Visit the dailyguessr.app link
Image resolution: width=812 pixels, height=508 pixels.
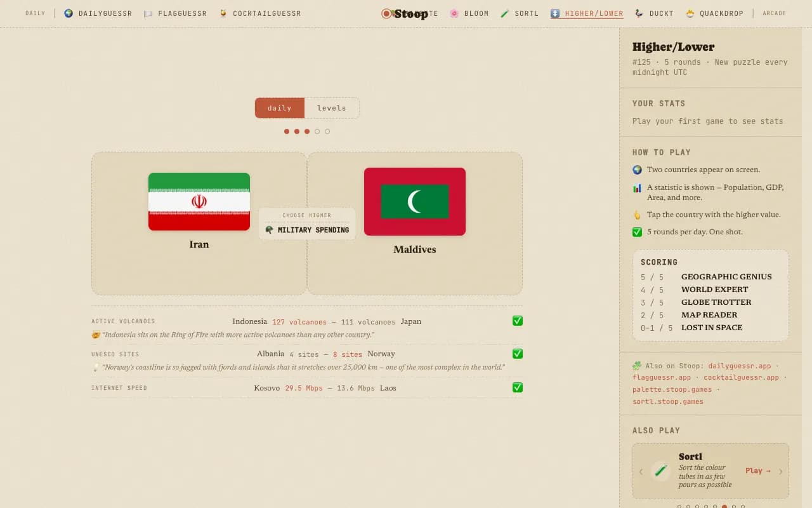click(x=740, y=366)
